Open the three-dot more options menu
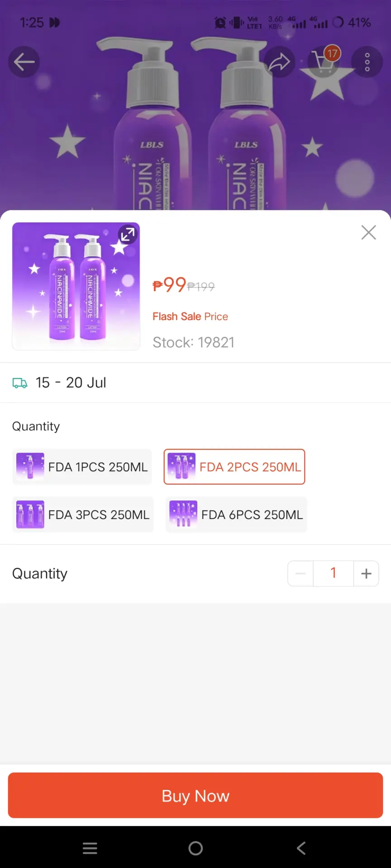 click(x=367, y=62)
